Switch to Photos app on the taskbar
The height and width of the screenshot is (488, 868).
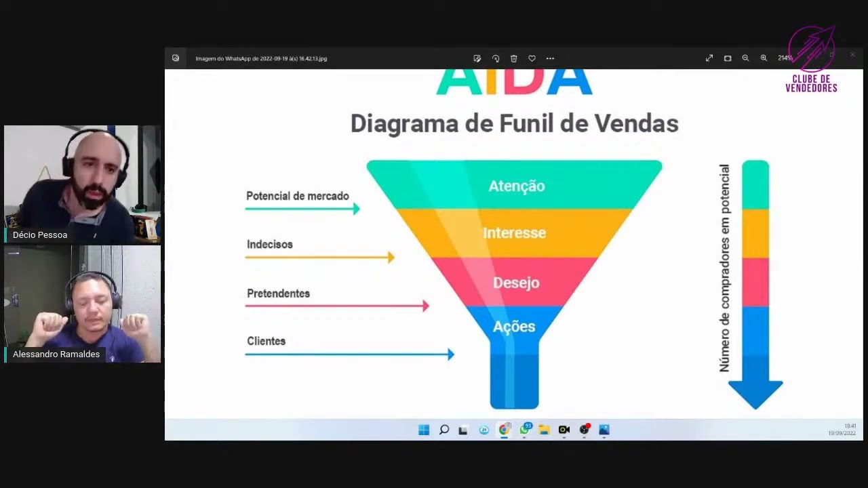click(604, 430)
